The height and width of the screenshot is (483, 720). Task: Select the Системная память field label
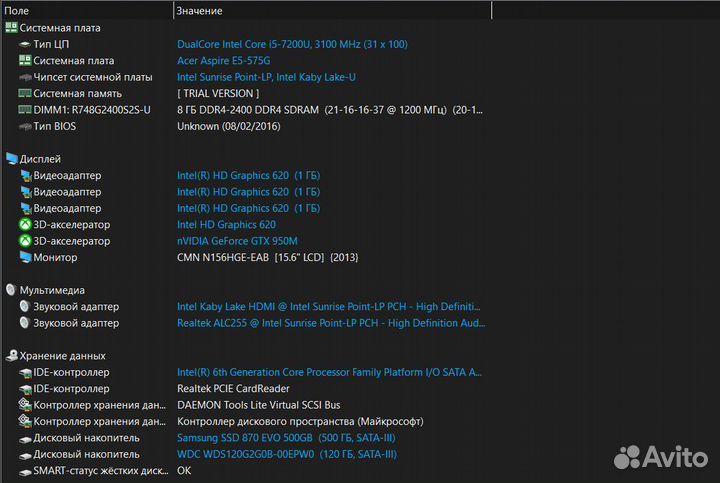(x=78, y=93)
